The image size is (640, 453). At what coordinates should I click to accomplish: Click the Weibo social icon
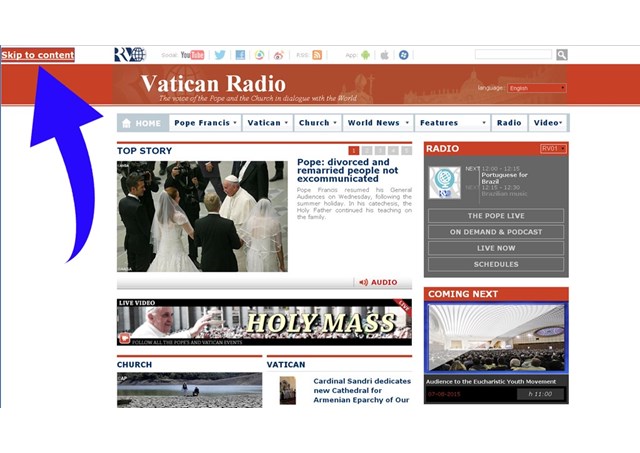tap(279, 55)
